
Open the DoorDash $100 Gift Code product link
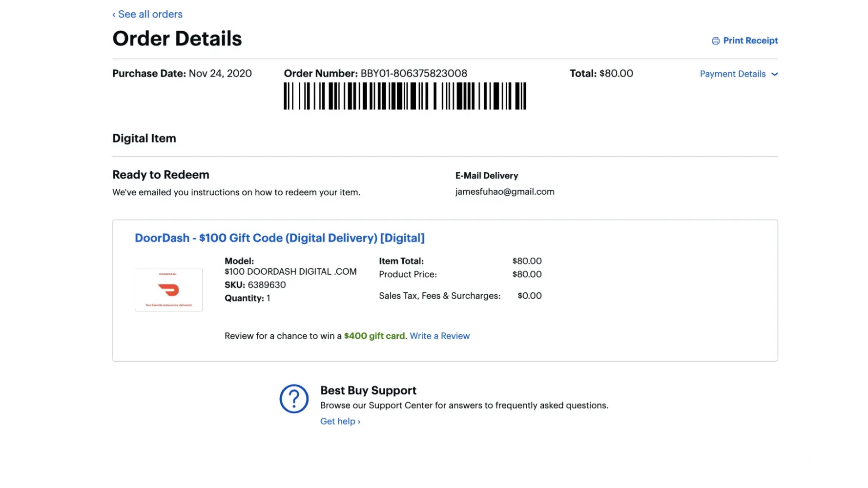coord(279,238)
